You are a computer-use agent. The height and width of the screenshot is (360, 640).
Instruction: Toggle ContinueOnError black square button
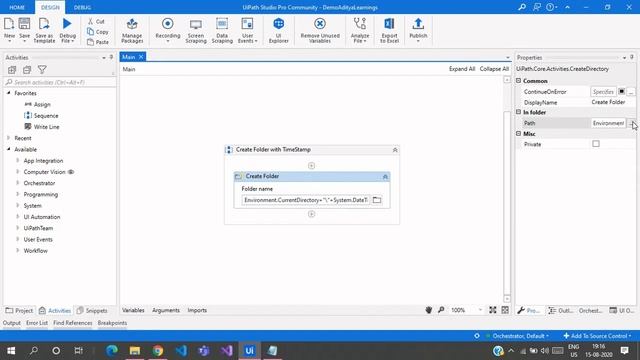(x=621, y=92)
